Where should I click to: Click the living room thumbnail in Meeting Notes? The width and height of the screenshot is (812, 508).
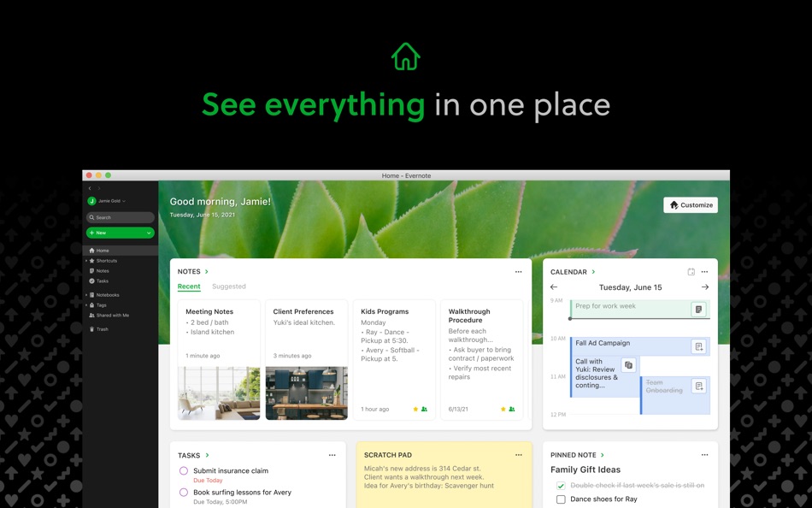219,393
